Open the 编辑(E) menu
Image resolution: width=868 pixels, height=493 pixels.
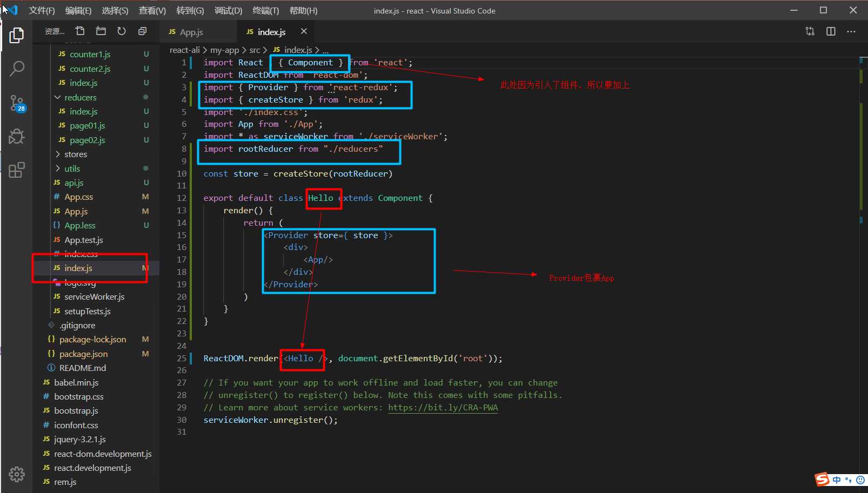[x=78, y=11]
